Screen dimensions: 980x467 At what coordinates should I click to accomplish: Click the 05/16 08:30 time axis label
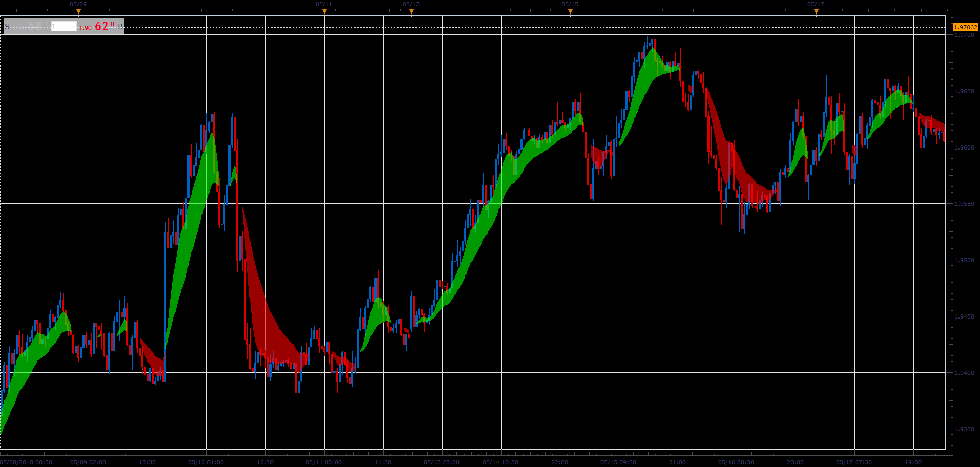point(736,462)
